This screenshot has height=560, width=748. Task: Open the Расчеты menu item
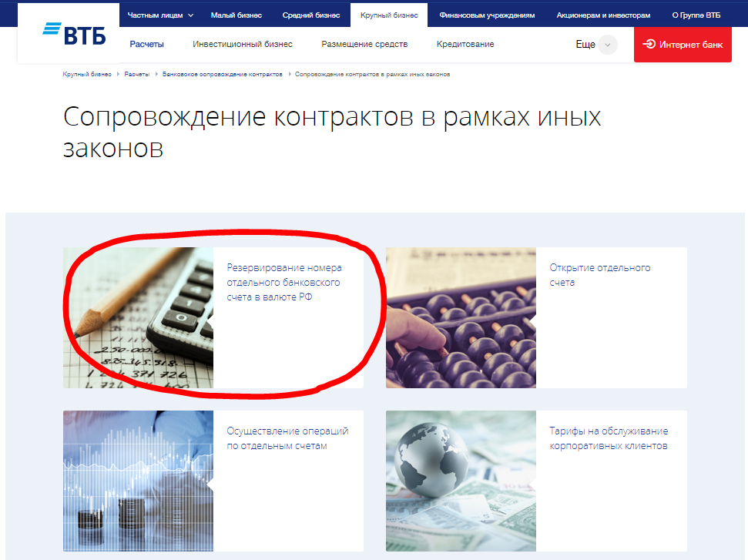147,45
